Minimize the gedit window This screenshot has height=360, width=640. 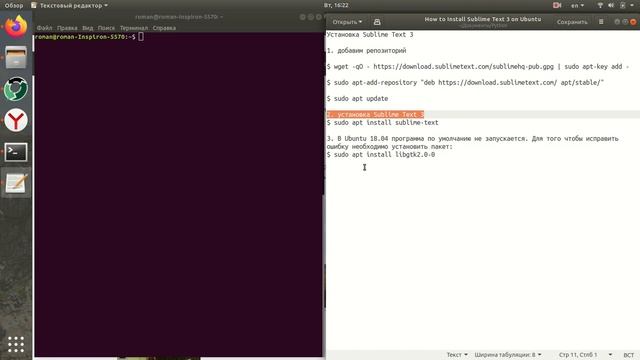coord(617,22)
